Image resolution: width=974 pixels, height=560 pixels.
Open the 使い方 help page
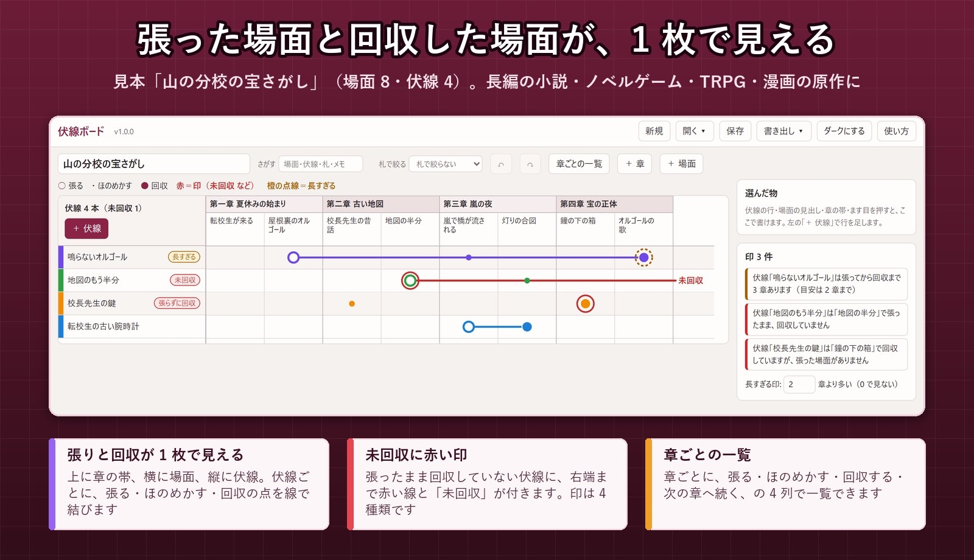[x=896, y=131]
